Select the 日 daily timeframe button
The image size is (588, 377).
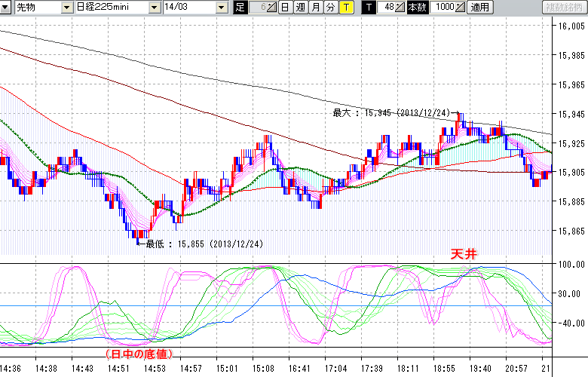point(284,8)
